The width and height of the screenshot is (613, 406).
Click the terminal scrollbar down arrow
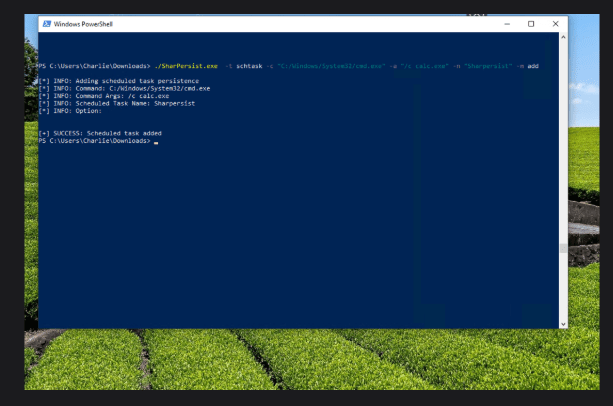[x=562, y=323]
